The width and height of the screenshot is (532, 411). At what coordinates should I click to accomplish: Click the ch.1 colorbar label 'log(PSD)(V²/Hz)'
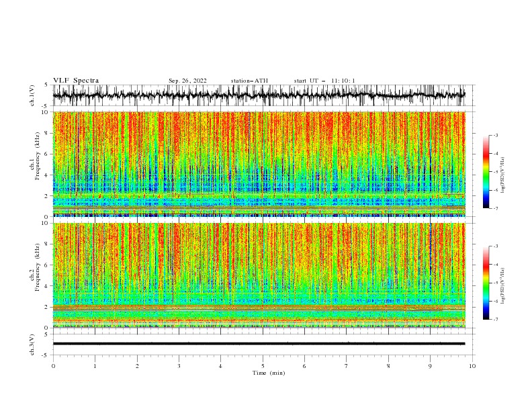503,175
